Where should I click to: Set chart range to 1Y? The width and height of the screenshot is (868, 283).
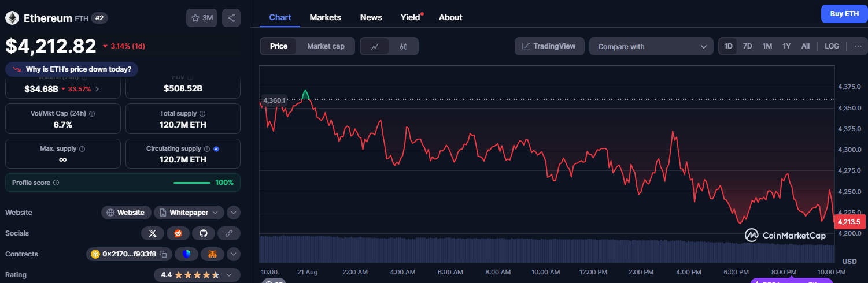[786, 46]
